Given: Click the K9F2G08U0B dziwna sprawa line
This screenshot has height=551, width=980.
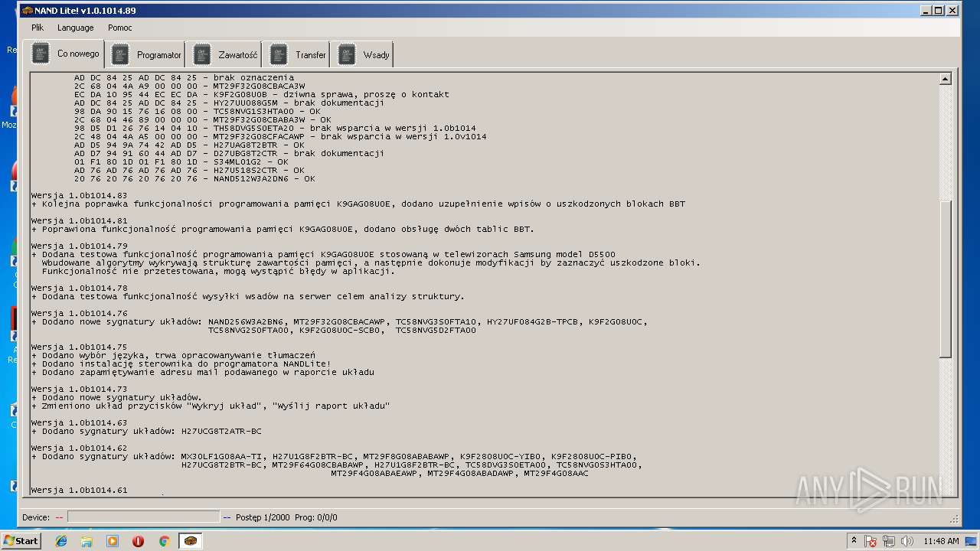Looking at the screenshot, I should tap(262, 95).
